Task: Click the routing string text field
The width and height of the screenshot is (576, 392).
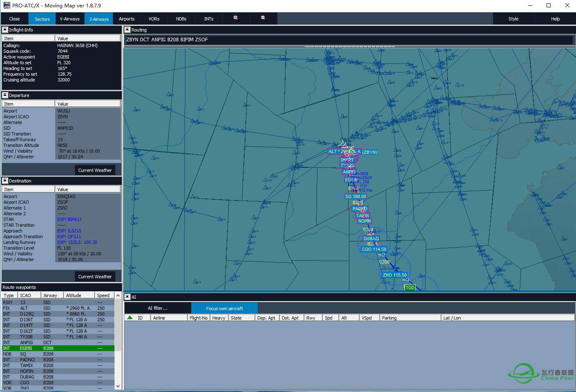Action: (349, 40)
